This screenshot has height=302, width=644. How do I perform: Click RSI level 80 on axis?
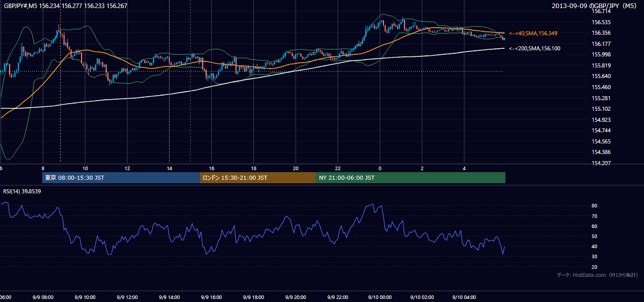[x=595, y=206]
